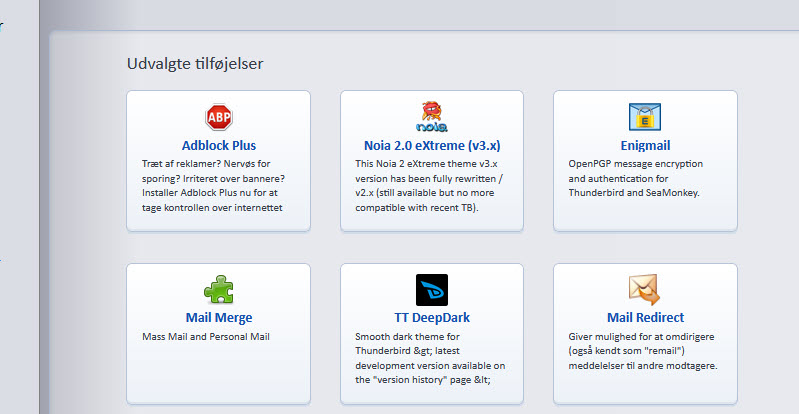Click the red ABP Adblock Plus icon

(219, 117)
